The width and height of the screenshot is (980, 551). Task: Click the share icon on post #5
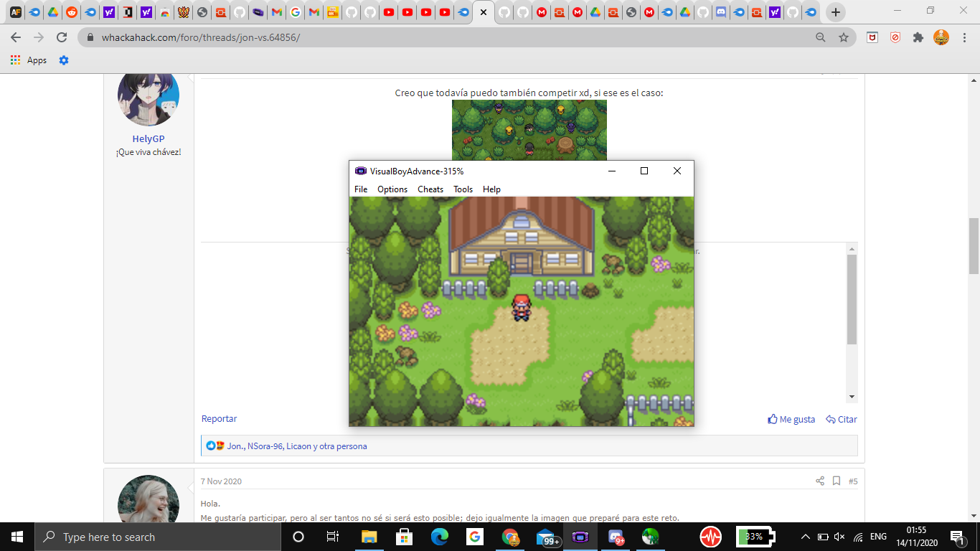tap(820, 481)
